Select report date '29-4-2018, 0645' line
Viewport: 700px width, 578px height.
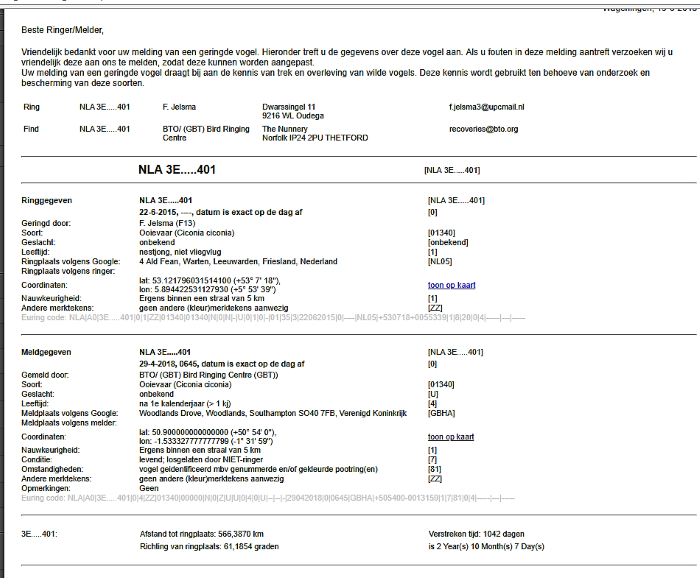(x=221, y=364)
